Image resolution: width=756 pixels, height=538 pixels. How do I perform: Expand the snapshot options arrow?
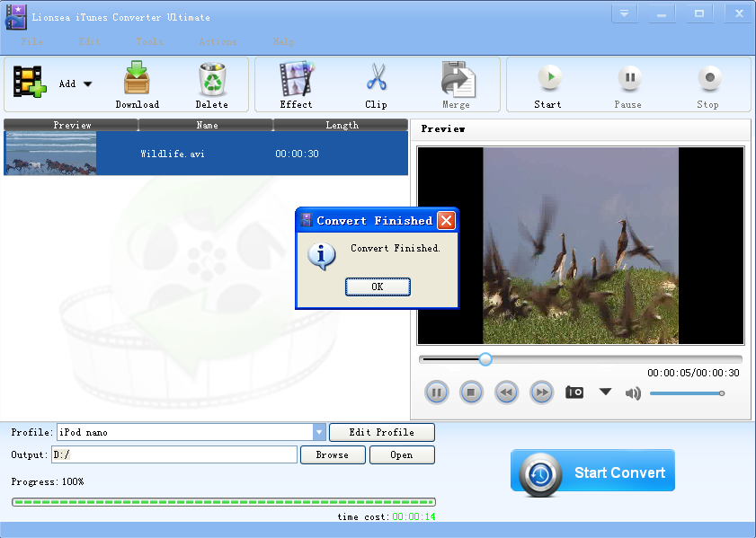coord(606,392)
